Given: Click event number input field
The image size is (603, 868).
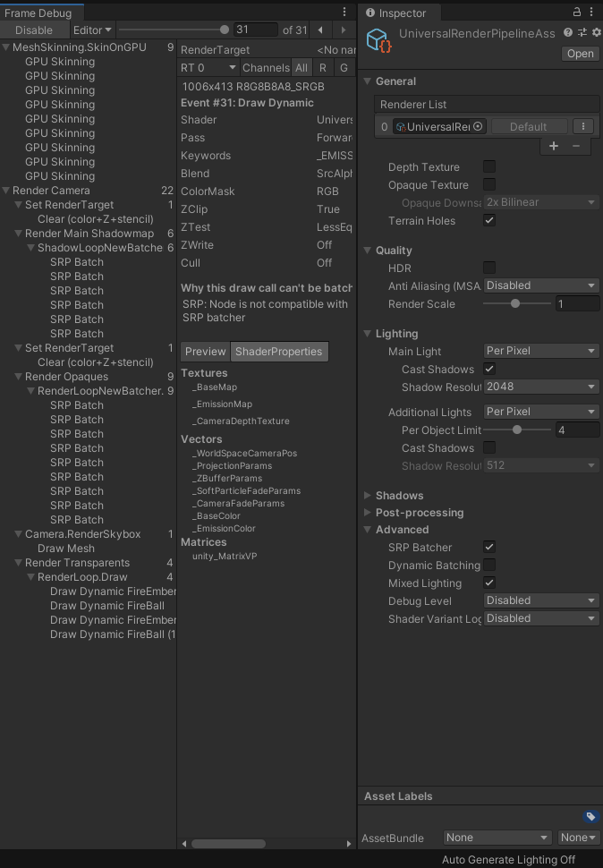Looking at the screenshot, I should click(256, 30).
